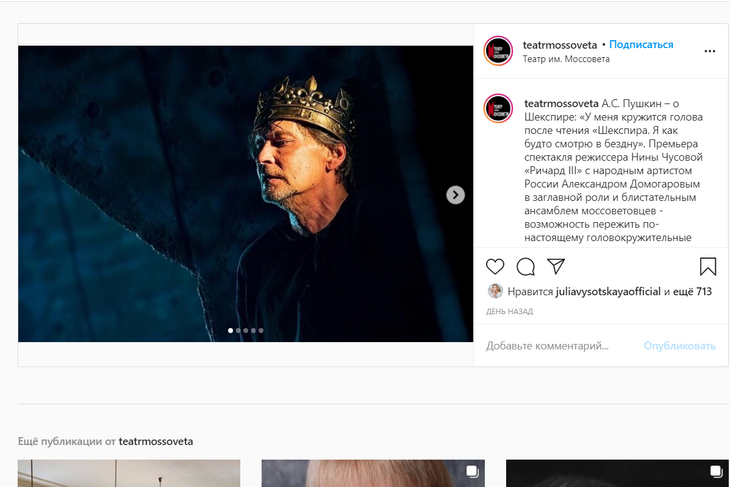Open comments with the speech bubble icon
This screenshot has width=730, height=487.
coord(526,267)
